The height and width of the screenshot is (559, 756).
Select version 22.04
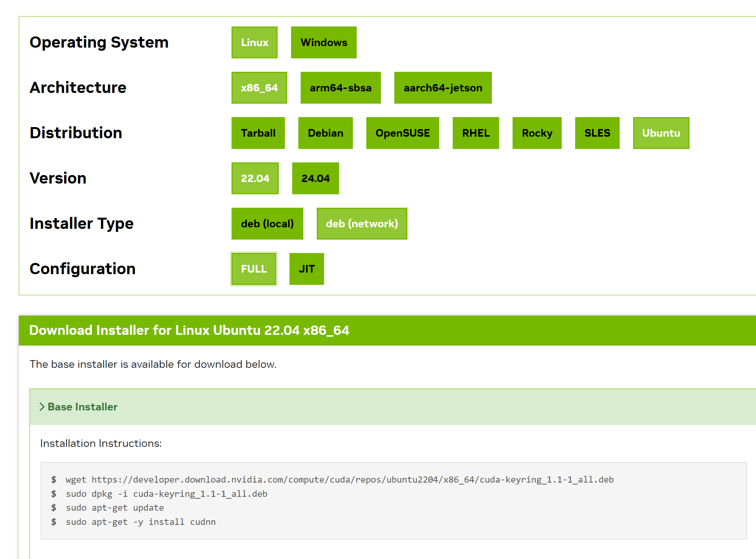coord(255,179)
